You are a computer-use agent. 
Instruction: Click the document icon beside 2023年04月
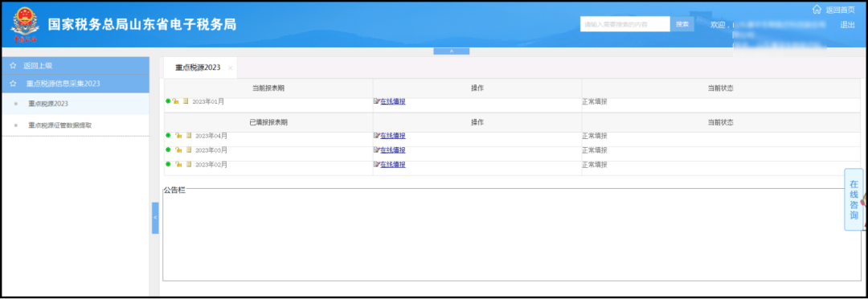click(189, 136)
